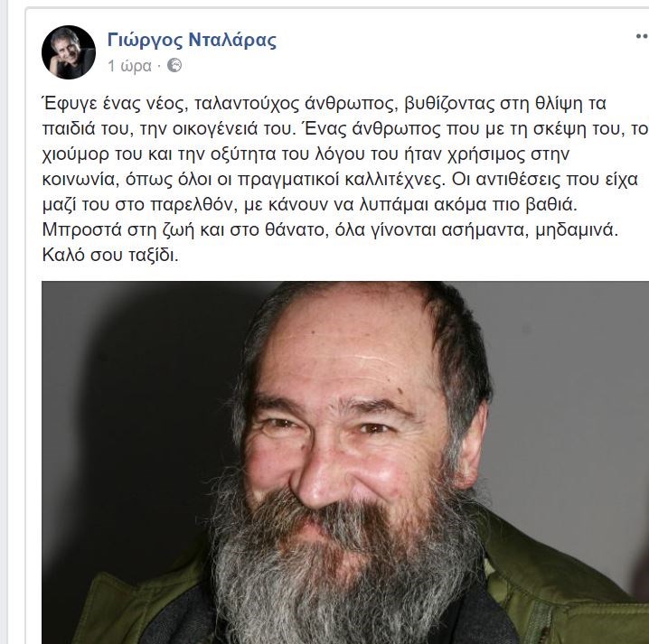
Task: Click the closing line 'Καλό σου ταξίδι.'
Action: coord(110,256)
